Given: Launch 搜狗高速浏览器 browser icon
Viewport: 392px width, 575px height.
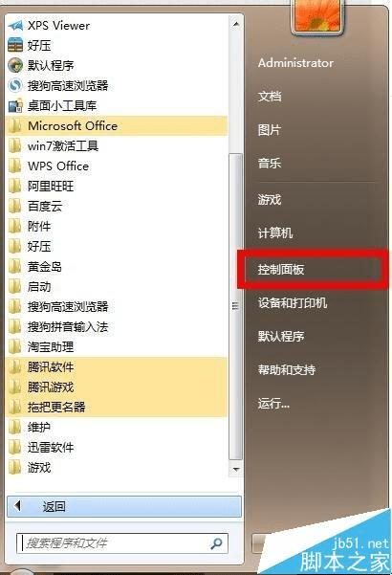Looking at the screenshot, I should click(15, 86).
